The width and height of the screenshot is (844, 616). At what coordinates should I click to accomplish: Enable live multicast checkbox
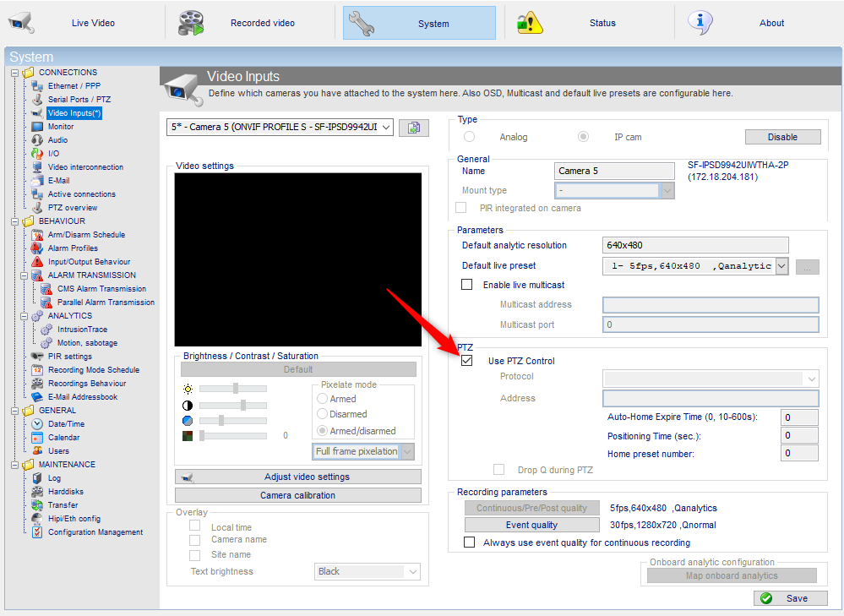point(466,284)
